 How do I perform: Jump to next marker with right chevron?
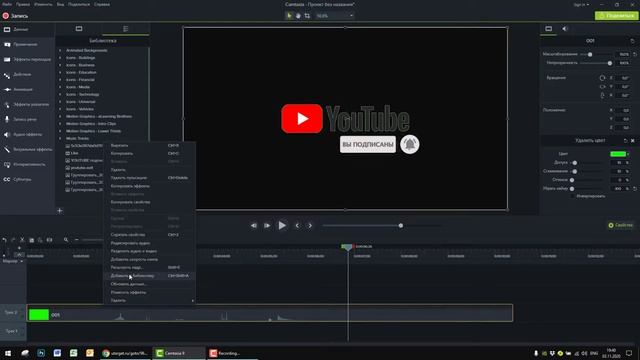(x=310, y=225)
